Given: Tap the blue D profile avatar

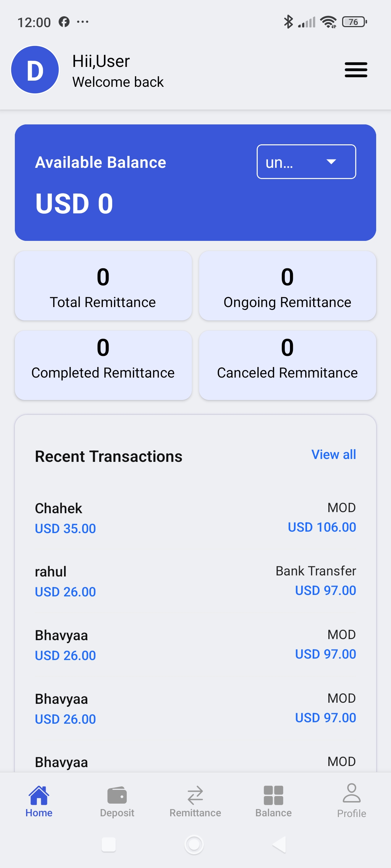Looking at the screenshot, I should click(x=35, y=70).
